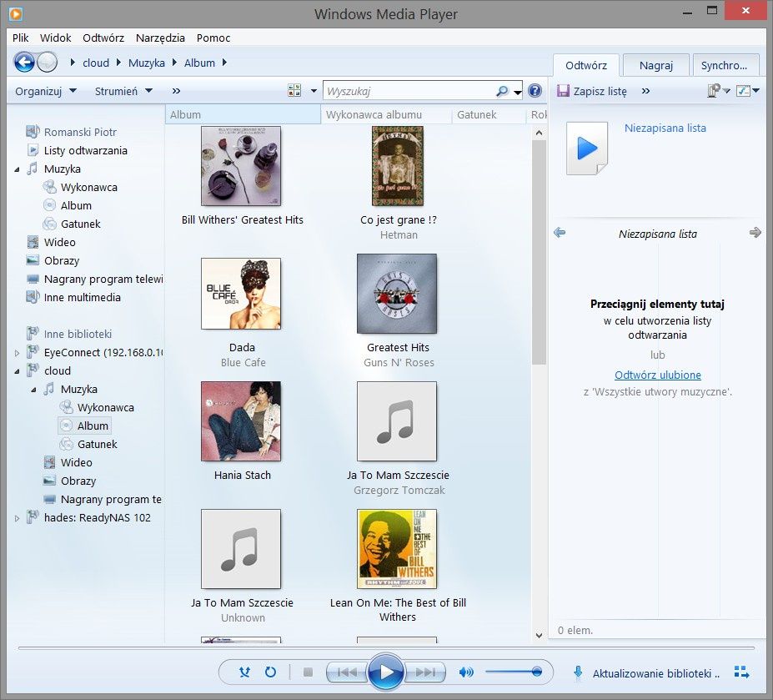Open the view options icon

click(x=294, y=91)
